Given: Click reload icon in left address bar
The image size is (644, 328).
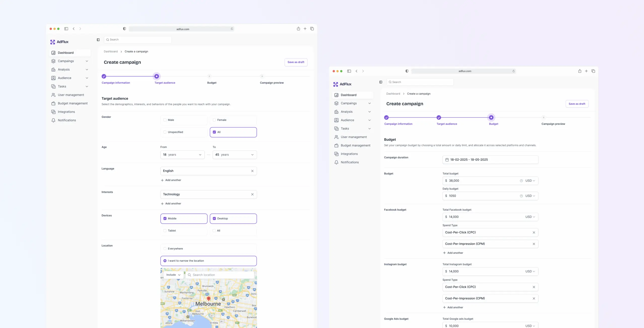Looking at the screenshot, I should click(x=232, y=29).
